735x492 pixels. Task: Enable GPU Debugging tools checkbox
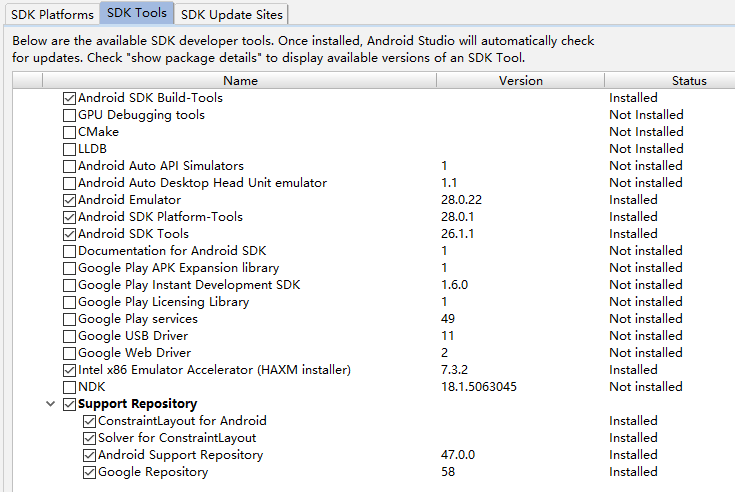click(69, 115)
